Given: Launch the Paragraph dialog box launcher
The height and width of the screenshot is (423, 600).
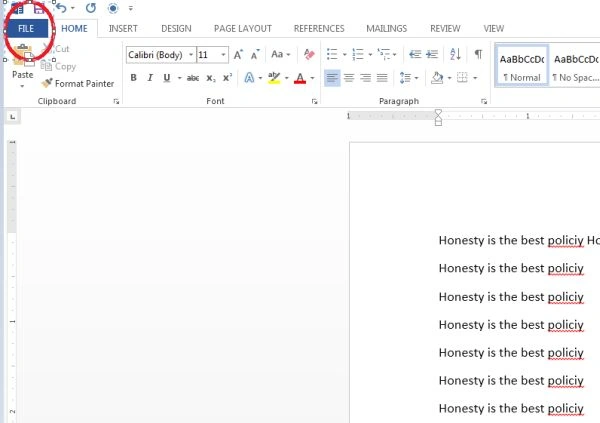Looking at the screenshot, I should (x=484, y=101).
